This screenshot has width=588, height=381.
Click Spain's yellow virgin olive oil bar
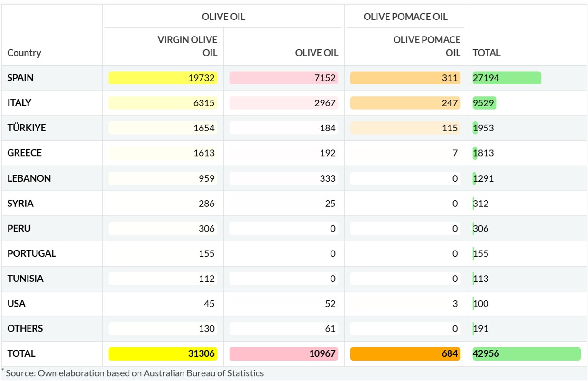[163, 78]
